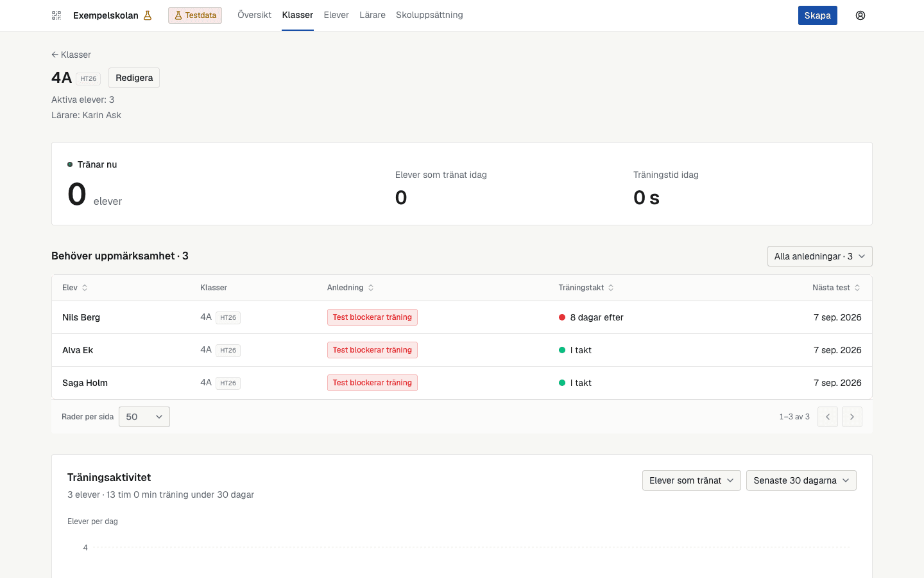Image resolution: width=924 pixels, height=578 pixels.
Task: Click I takt status in Saga Holm row
Action: [575, 383]
